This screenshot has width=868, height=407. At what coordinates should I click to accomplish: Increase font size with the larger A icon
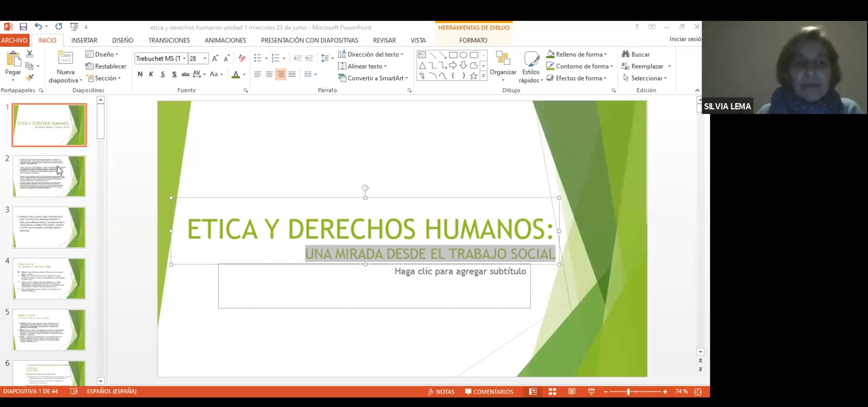coord(215,58)
